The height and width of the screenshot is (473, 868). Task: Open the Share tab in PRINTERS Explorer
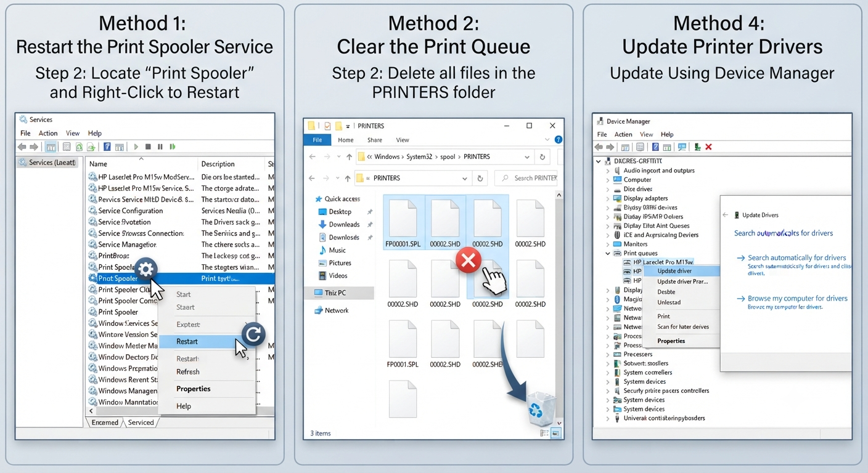pos(375,140)
